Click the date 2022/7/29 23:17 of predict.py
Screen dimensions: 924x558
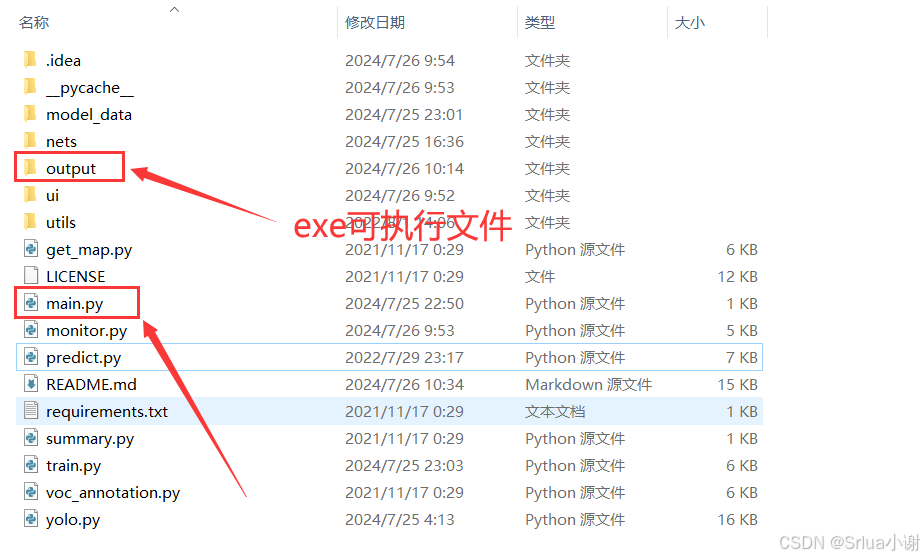coord(404,358)
